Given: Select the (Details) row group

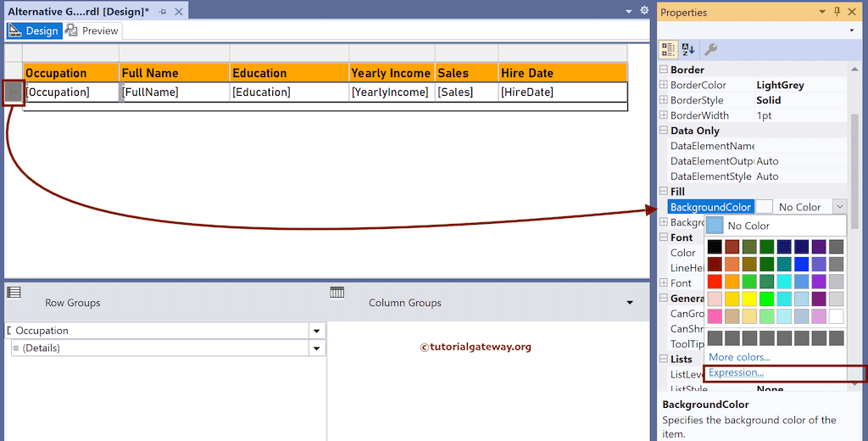Looking at the screenshot, I should (160, 348).
